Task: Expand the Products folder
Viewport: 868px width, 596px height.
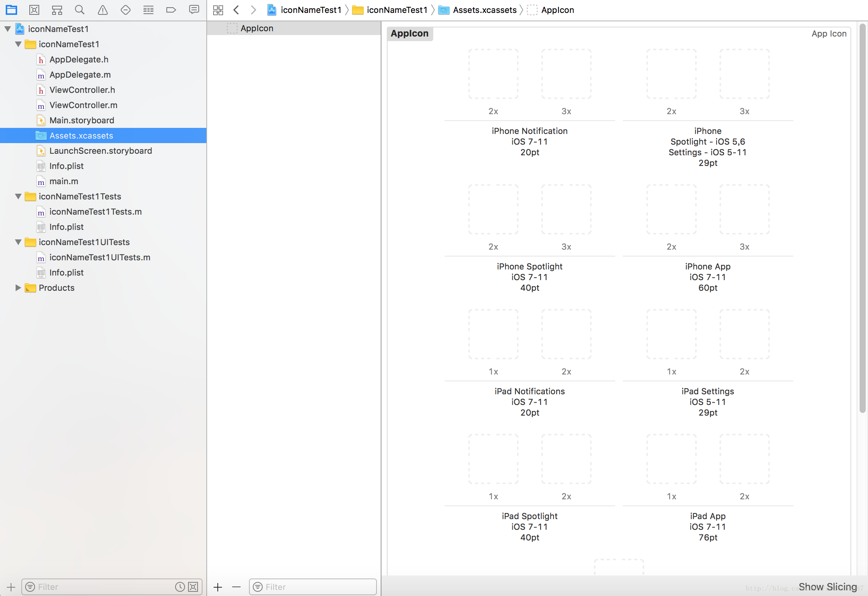Action: click(x=18, y=288)
